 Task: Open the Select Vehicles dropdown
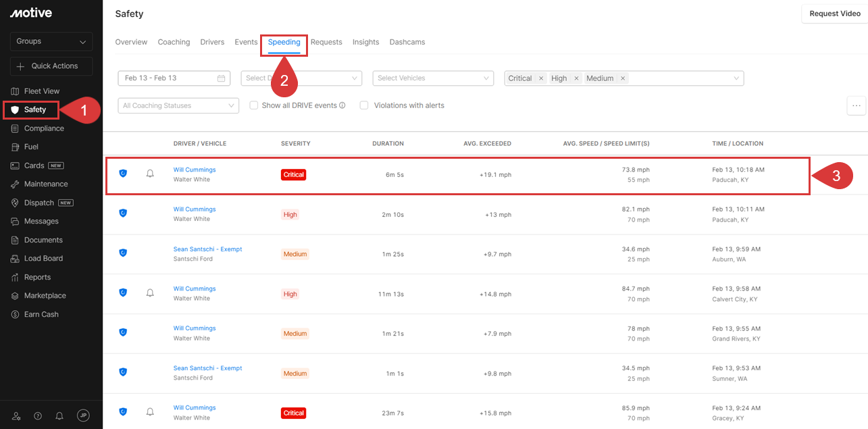pos(433,78)
